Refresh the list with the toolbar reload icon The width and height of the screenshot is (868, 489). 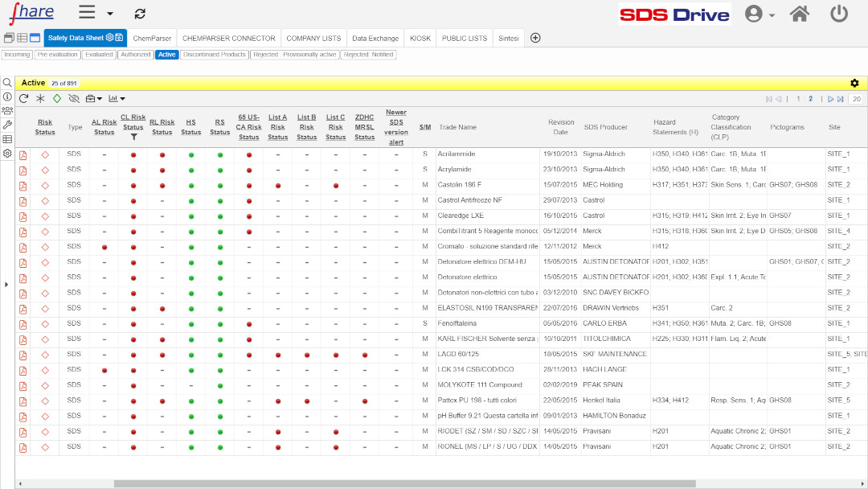(x=24, y=98)
